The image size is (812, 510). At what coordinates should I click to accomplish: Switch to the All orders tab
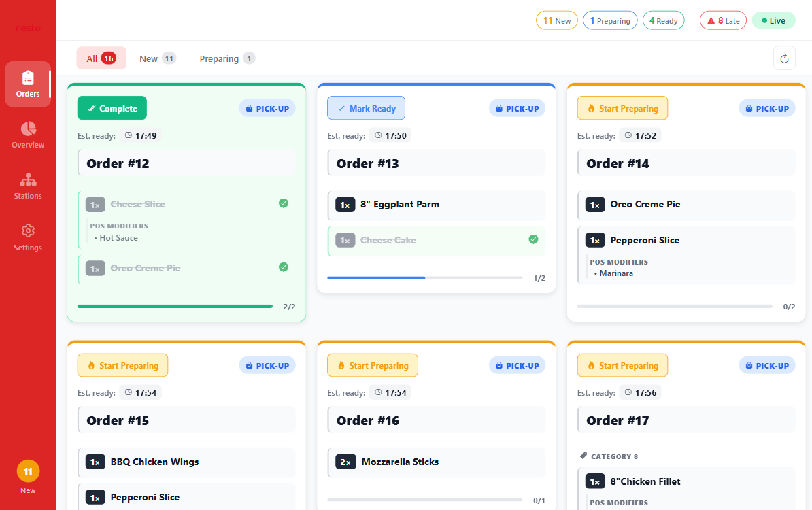pos(101,58)
